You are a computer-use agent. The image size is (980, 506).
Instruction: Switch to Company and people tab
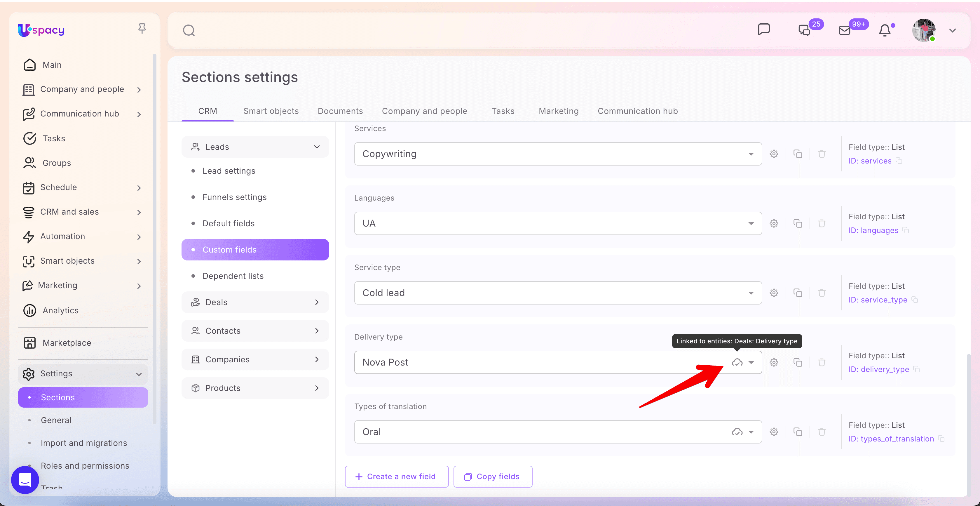point(425,111)
